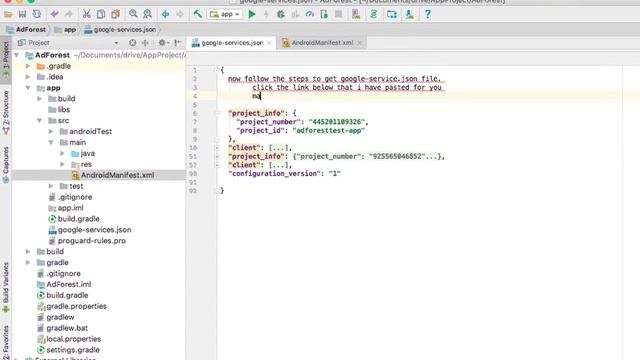Image resolution: width=640 pixels, height=360 pixels.
Task: Collapse the src folder
Action: pos(40,120)
